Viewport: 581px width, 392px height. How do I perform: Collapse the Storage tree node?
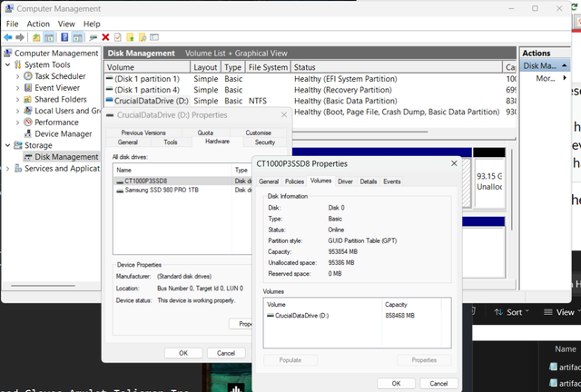[7, 145]
